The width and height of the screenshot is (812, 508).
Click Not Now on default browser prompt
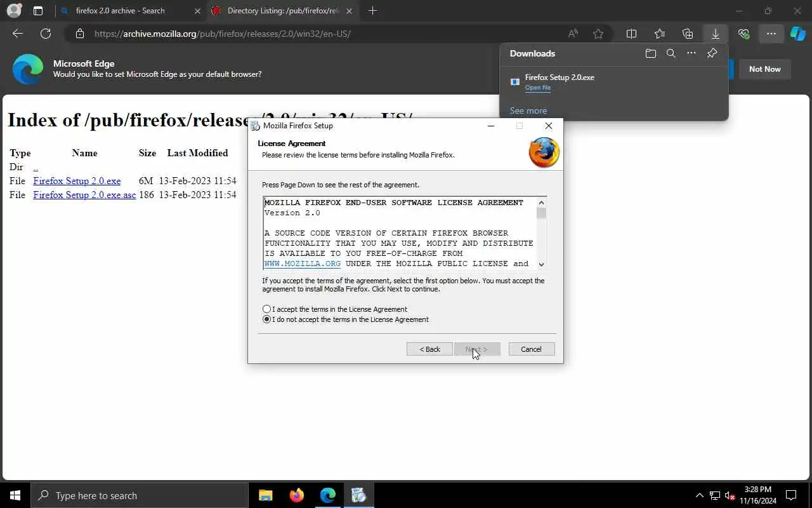764,69
